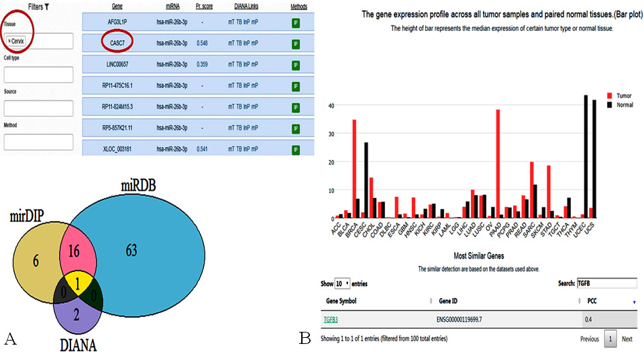Screen dimensions: 644x352
Task: Click hsa-miR-26b-3p in the AFG3L1P row
Action: [x=172, y=21]
